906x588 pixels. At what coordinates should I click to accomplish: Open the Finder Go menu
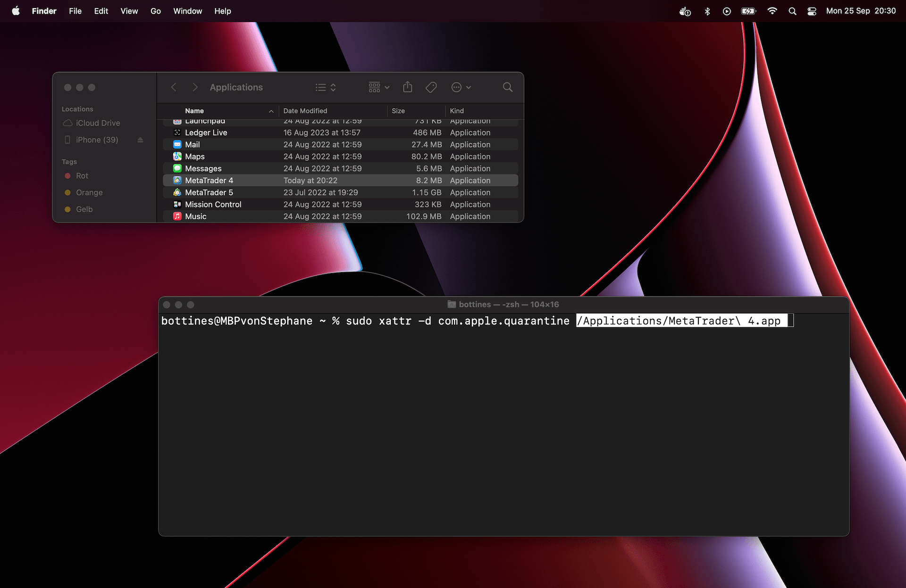tap(154, 10)
